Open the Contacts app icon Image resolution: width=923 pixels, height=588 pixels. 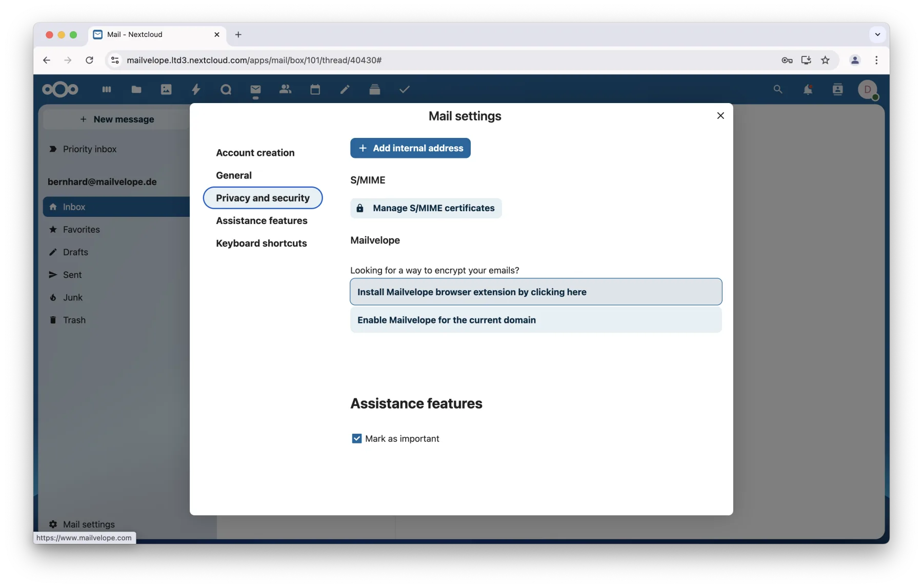pos(285,90)
